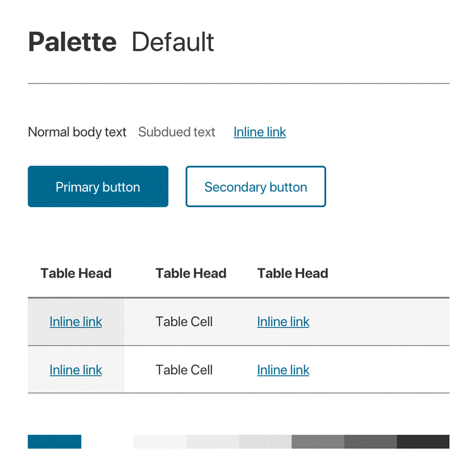Screen dimensions: 476x476
Task: Click the Subdued text sample
Action: click(x=176, y=132)
